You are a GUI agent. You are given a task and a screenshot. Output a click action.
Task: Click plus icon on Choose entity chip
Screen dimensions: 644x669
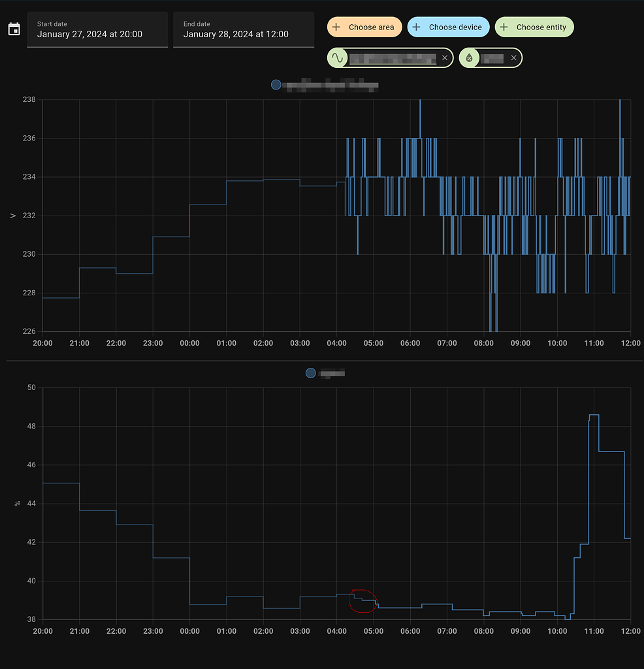pyautogui.click(x=504, y=27)
